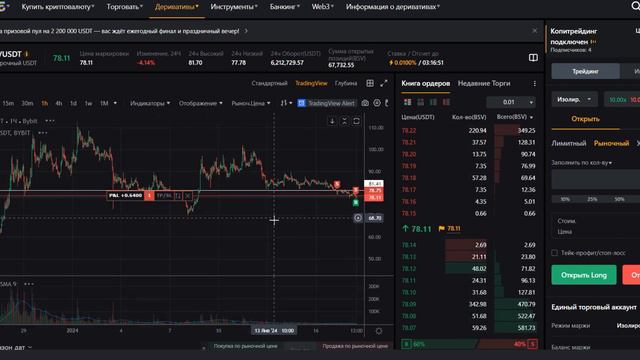Select the Лимитный order type

pyautogui.click(x=569, y=143)
